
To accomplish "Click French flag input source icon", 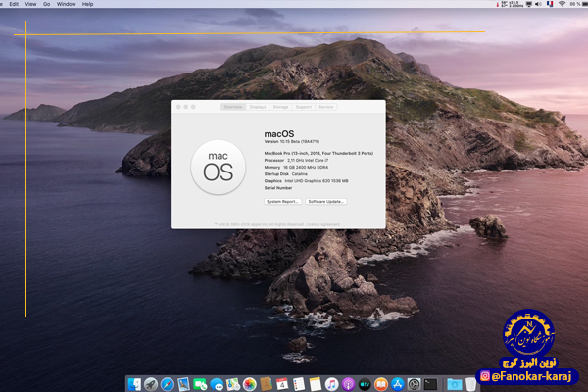I will 550,4.
